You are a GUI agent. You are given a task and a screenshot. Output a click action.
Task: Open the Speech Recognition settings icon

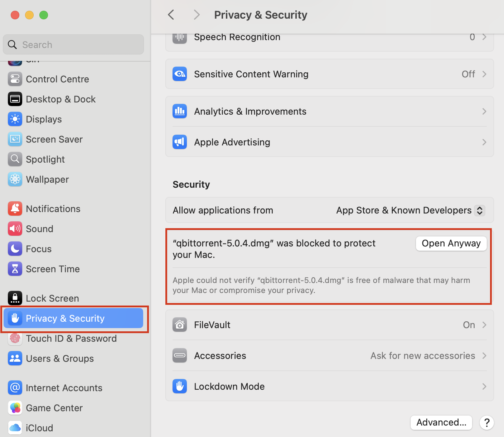click(x=180, y=37)
